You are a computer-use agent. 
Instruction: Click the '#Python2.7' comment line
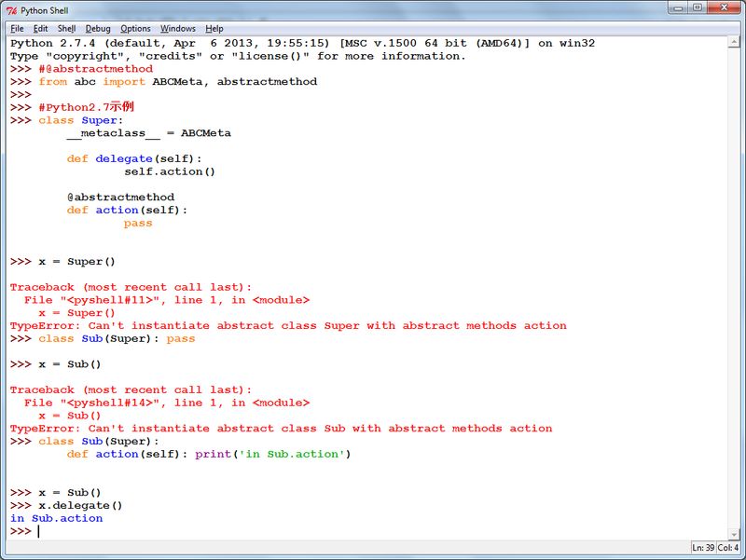click(x=86, y=107)
